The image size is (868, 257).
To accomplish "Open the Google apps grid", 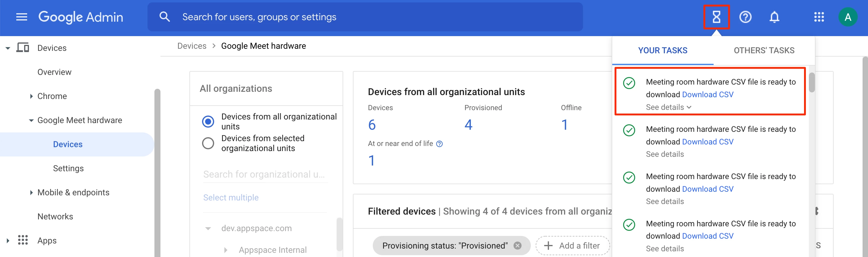I will point(819,17).
